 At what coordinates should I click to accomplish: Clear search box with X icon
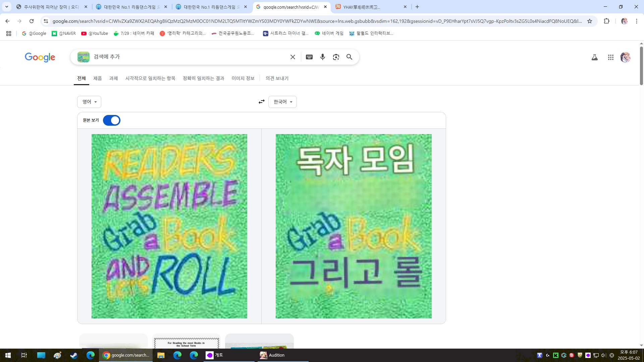click(293, 57)
